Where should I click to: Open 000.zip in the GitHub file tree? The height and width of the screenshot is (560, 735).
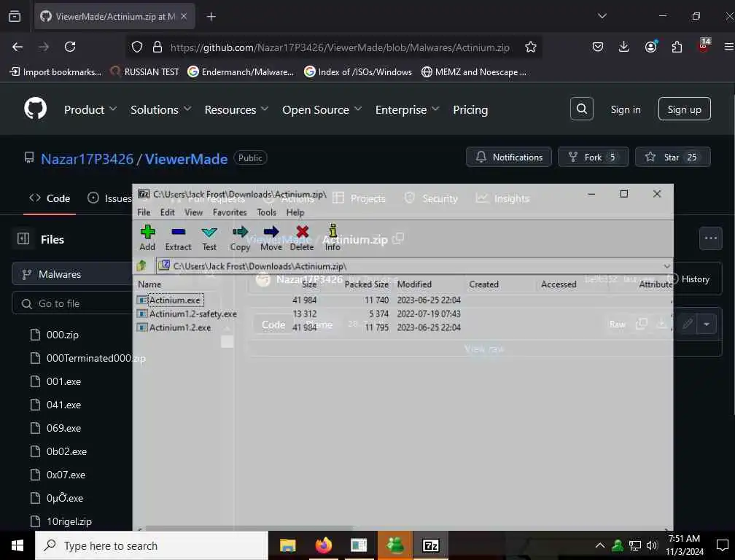[63, 335]
